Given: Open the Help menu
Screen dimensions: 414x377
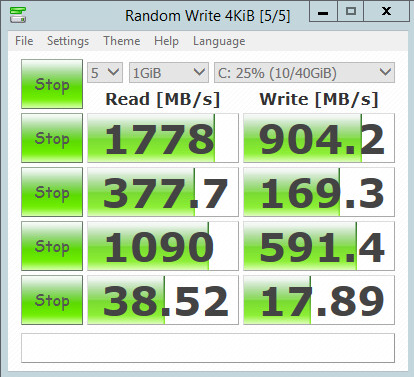Looking at the screenshot, I should (166, 41).
